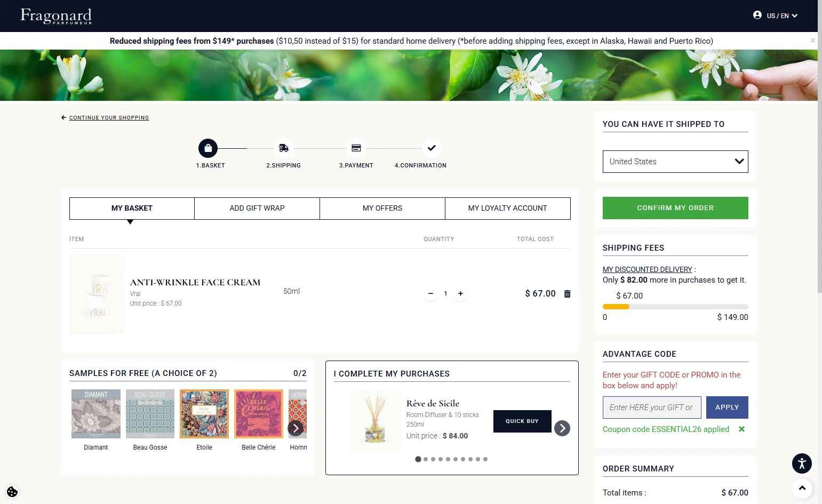Open the user account icon

tap(757, 15)
